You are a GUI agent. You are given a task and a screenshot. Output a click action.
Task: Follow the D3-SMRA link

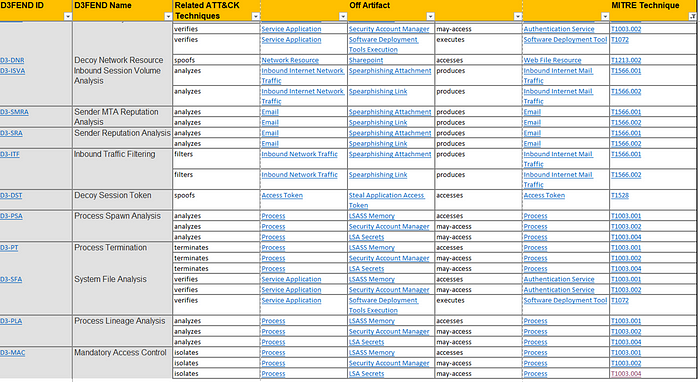tap(14, 112)
